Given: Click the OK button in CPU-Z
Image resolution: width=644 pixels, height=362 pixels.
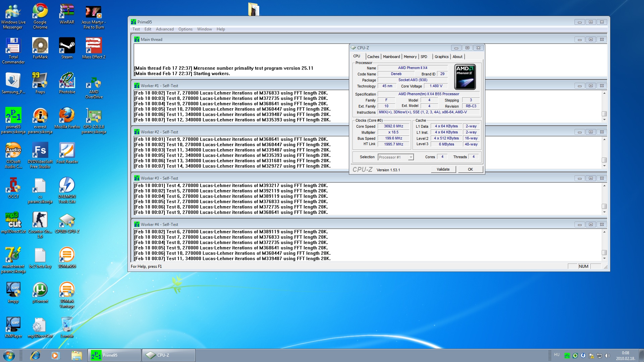Looking at the screenshot, I should tap(470, 169).
